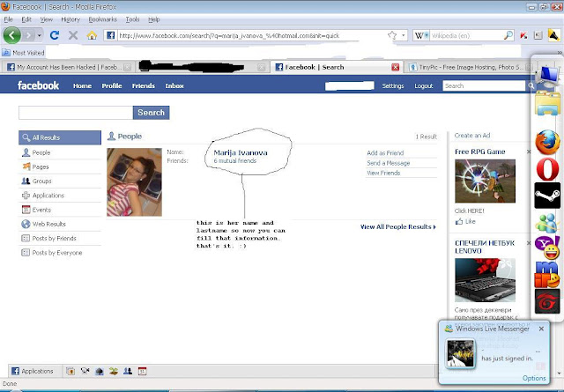
Task: Click the stop loading X icon
Action: click(73, 35)
